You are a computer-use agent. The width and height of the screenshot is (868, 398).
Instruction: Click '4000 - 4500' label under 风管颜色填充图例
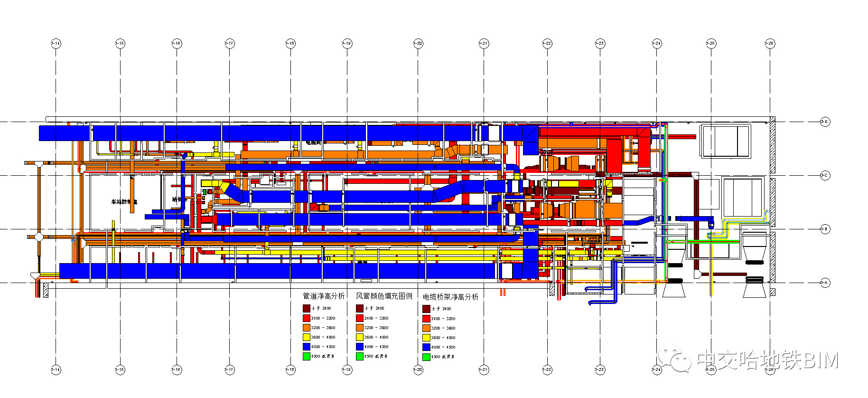click(376, 347)
